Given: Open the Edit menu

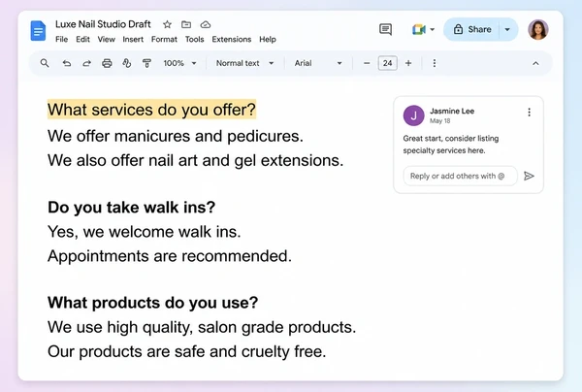Looking at the screenshot, I should click(x=82, y=40).
